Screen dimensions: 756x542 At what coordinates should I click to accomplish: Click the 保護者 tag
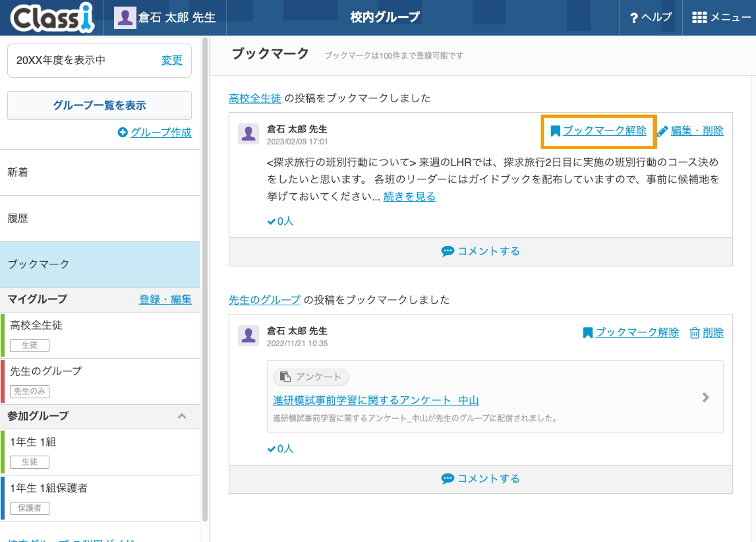pos(30,508)
